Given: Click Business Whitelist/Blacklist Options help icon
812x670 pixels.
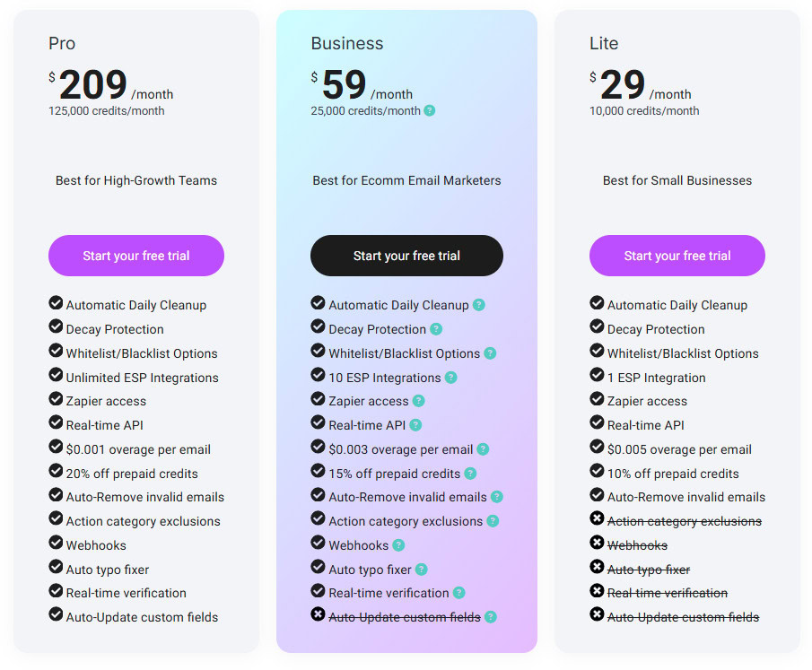Looking at the screenshot, I should tap(490, 353).
